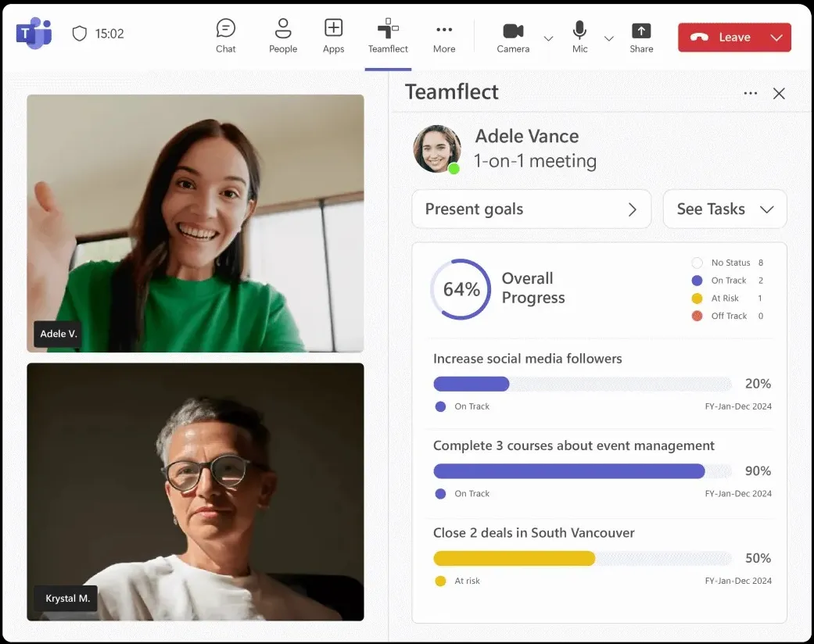Open Teamflect panel more options ellipsis
The width and height of the screenshot is (814, 644).
(x=750, y=94)
